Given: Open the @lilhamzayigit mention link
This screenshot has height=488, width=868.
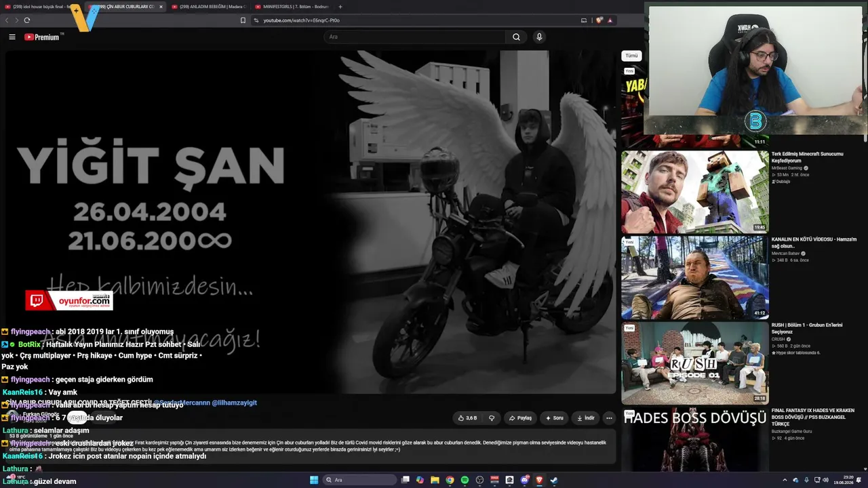Looking at the screenshot, I should (x=235, y=403).
